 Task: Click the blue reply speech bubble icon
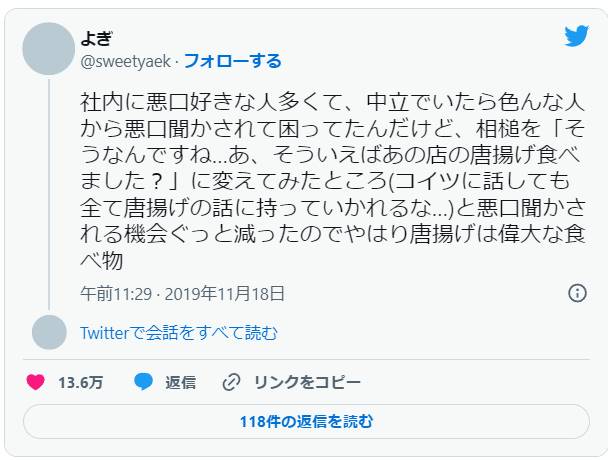[x=143, y=382]
